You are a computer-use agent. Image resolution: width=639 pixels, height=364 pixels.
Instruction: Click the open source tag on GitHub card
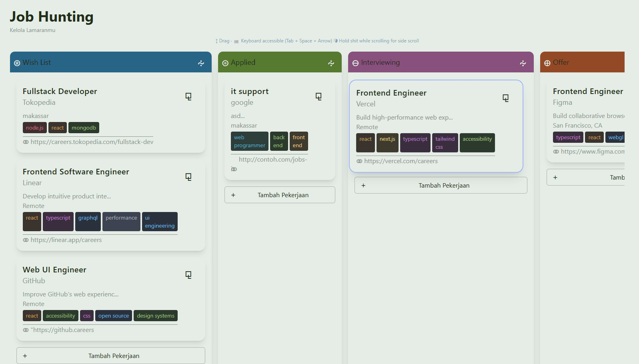(114, 316)
